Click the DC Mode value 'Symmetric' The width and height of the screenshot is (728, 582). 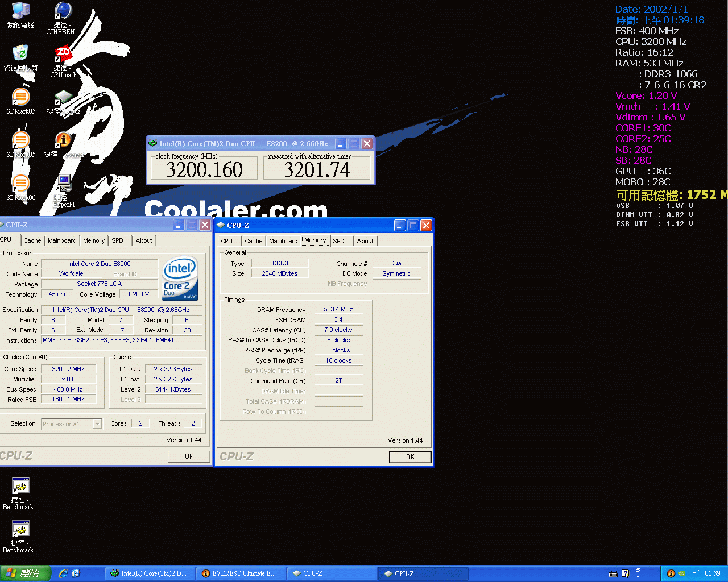396,273
